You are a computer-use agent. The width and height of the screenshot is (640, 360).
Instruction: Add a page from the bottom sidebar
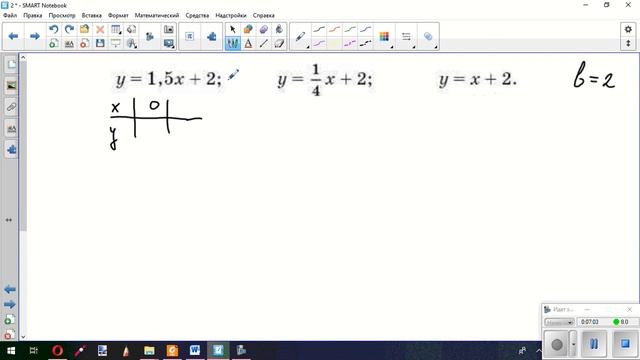pyautogui.click(x=9, y=320)
